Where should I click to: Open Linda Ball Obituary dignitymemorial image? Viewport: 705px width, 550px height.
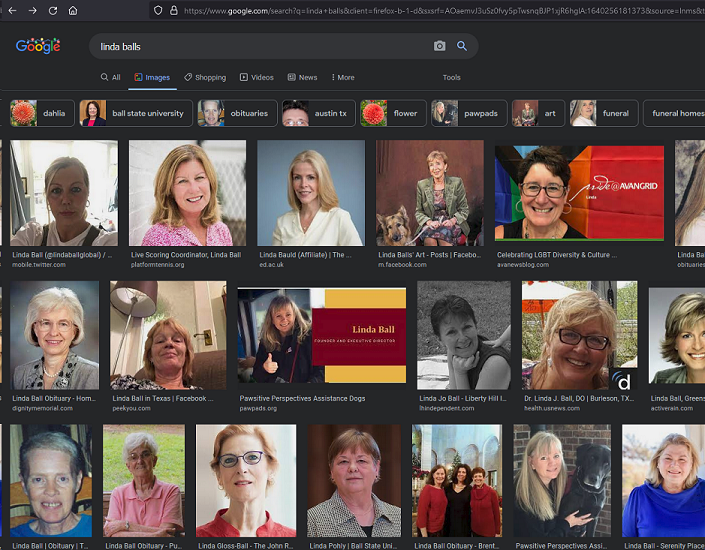click(54, 335)
